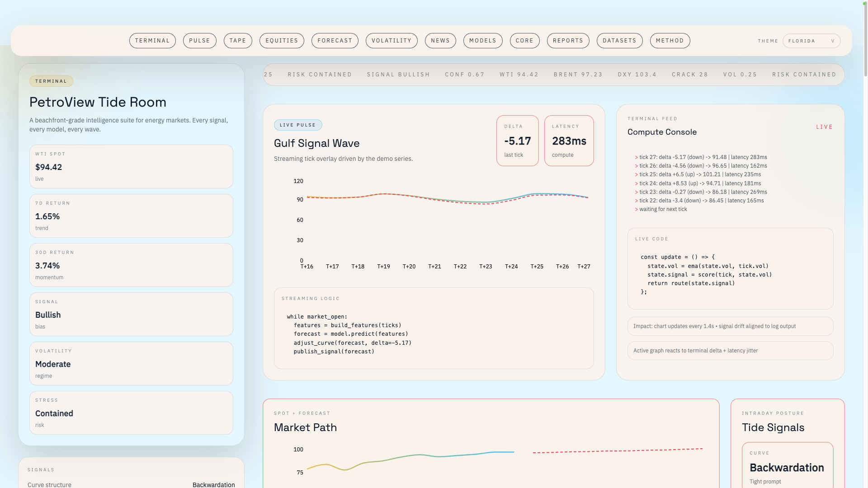Screen dimensions: 868x488
Task: Click the LIVE indicator in Compute Console
Action: (x=824, y=127)
